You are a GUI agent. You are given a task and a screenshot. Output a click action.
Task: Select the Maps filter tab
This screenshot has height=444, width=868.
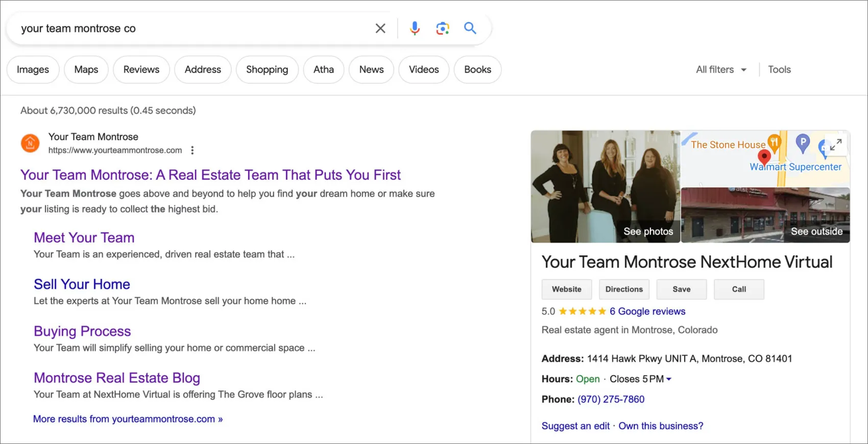point(86,69)
